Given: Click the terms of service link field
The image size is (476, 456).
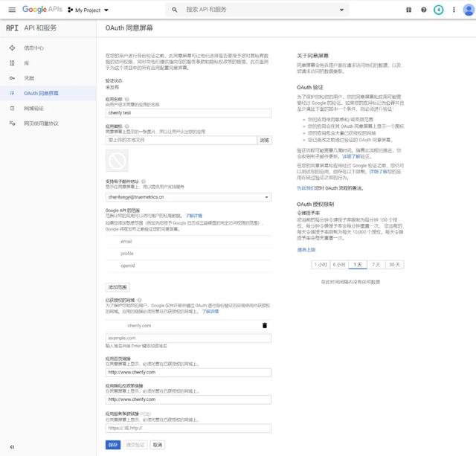Looking at the screenshot, I should pyautogui.click(x=188, y=428).
